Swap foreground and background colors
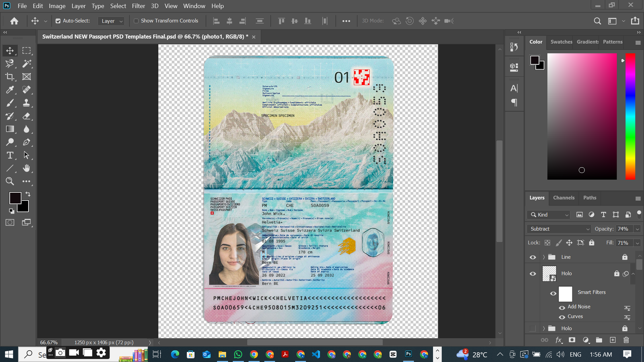This screenshot has height=362, width=644. (x=28, y=194)
